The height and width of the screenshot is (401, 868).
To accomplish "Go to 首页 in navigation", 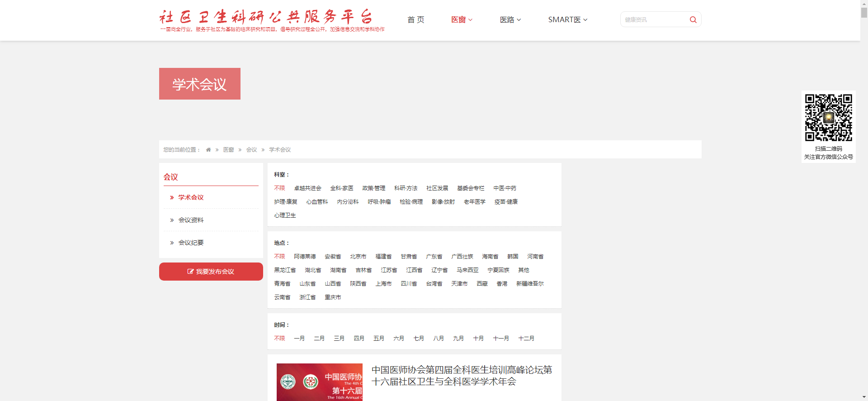I will (x=415, y=19).
